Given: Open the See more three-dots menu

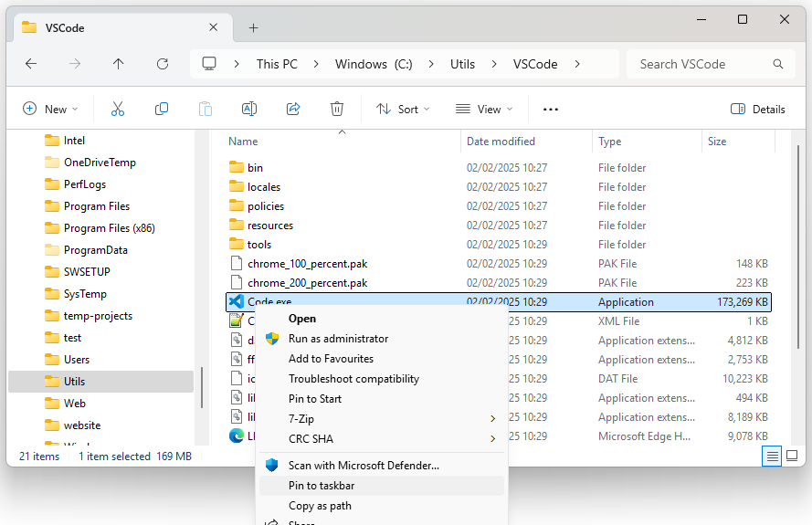Looking at the screenshot, I should tap(551, 110).
